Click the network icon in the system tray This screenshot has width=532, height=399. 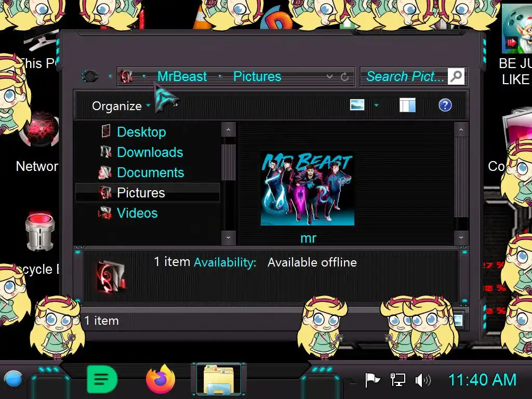[397, 380]
